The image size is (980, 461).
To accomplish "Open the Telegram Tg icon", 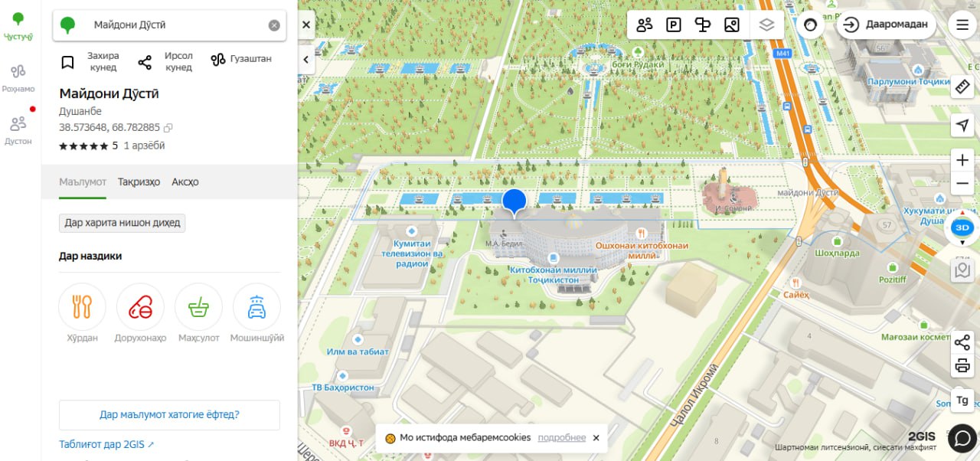I will pyautogui.click(x=962, y=401).
